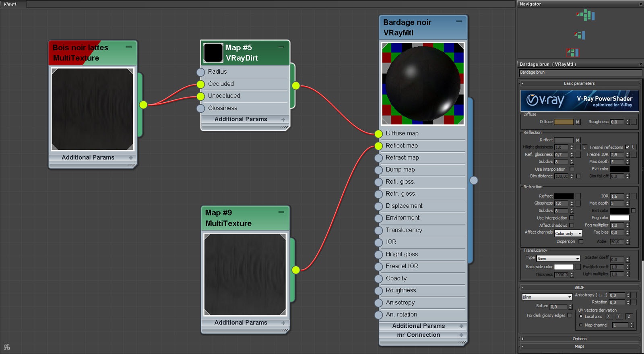Open the Affect channels Color only dropdown
The height and width of the screenshot is (354, 644).
(568, 233)
